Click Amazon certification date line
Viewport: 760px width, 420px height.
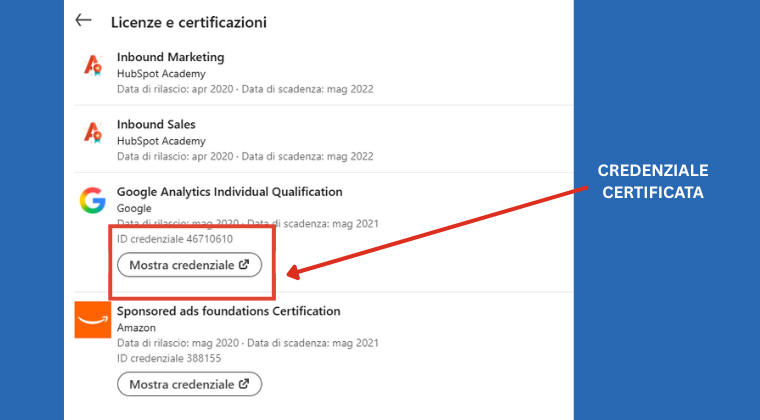(x=248, y=343)
